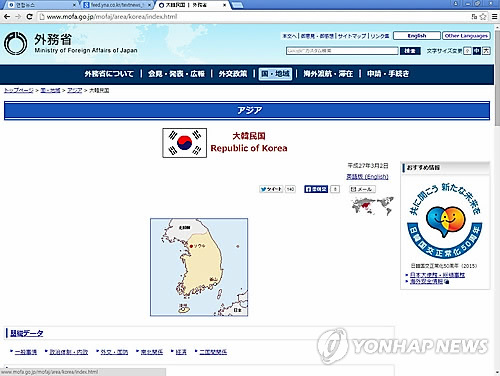Select the large font size option
Viewport: 500px width, 376px height.
coord(486,51)
